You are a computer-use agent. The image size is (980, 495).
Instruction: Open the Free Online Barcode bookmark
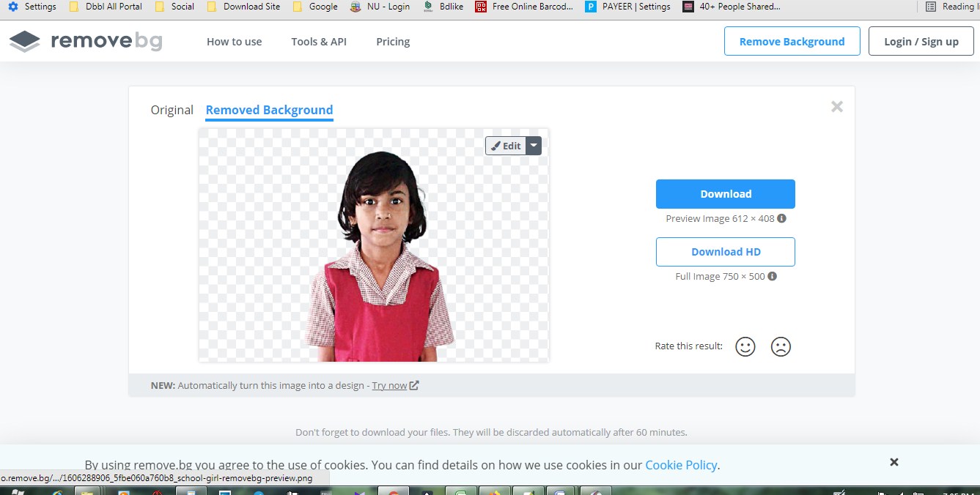tap(524, 7)
